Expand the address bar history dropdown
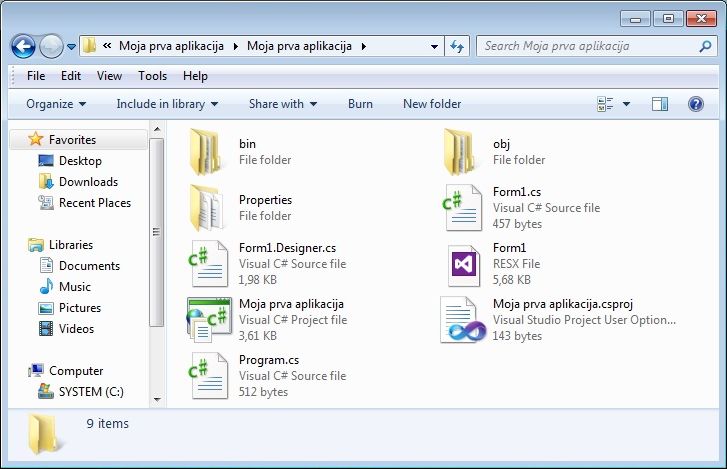 (x=434, y=46)
